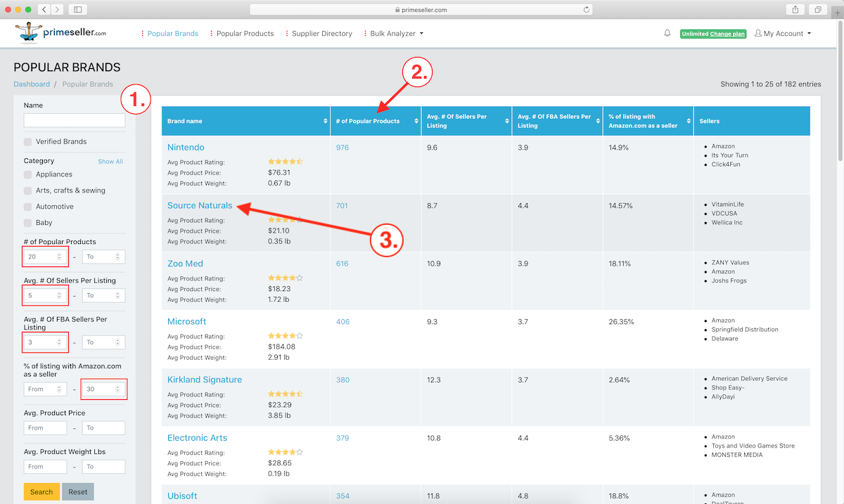This screenshot has height=504, width=844.
Task: Click Show All categories link
Action: [110, 162]
